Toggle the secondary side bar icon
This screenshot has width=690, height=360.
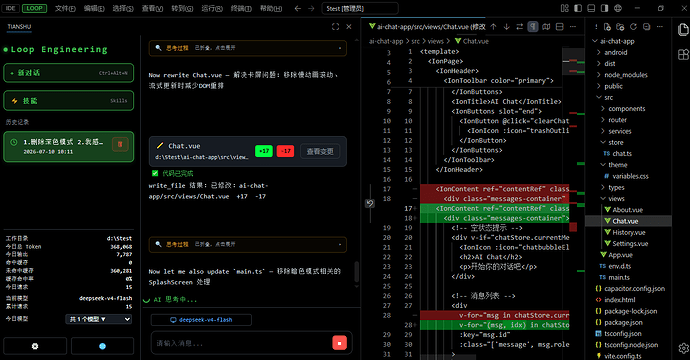click(604, 8)
